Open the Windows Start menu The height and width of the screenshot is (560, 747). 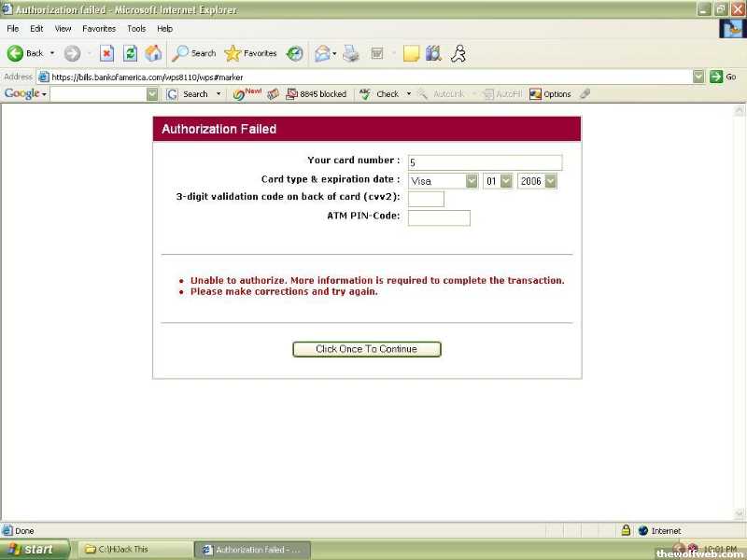(x=34, y=550)
